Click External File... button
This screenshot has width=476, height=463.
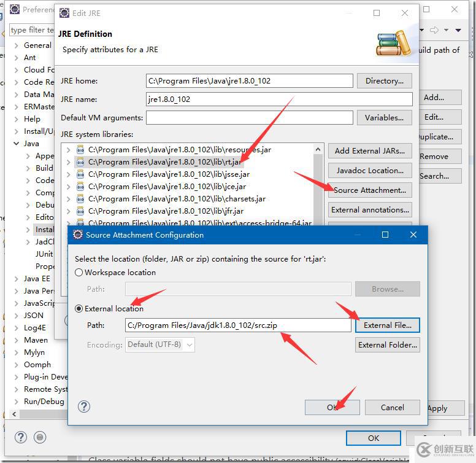387,325
